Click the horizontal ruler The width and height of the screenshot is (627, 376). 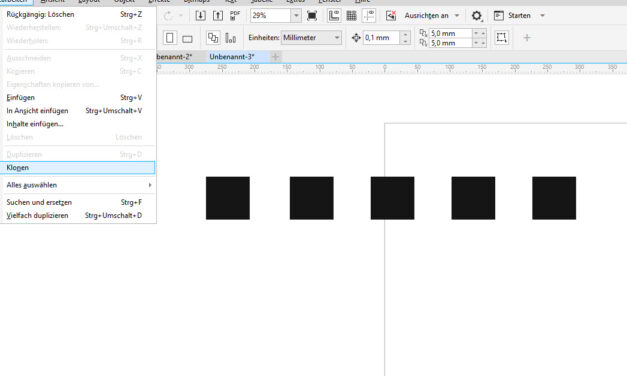pyautogui.click(x=392, y=69)
